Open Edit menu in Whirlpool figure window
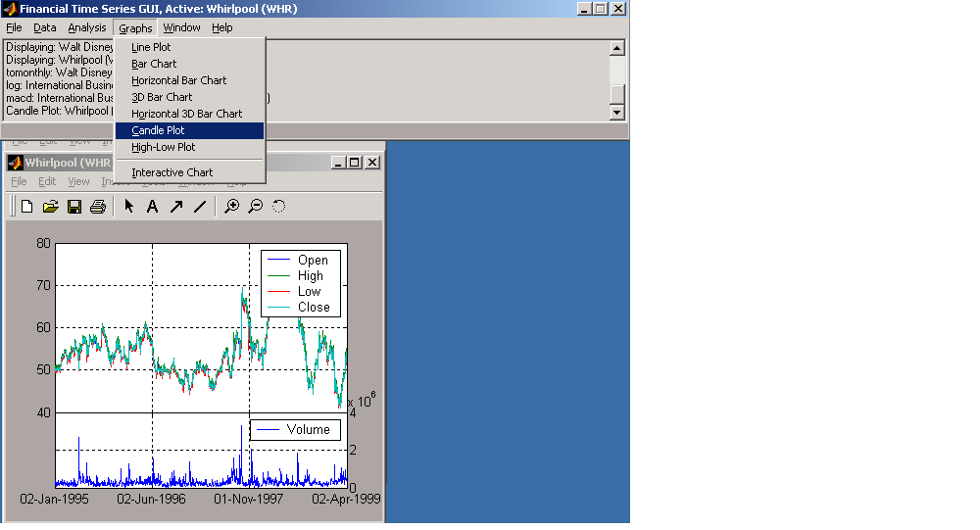 click(x=47, y=181)
